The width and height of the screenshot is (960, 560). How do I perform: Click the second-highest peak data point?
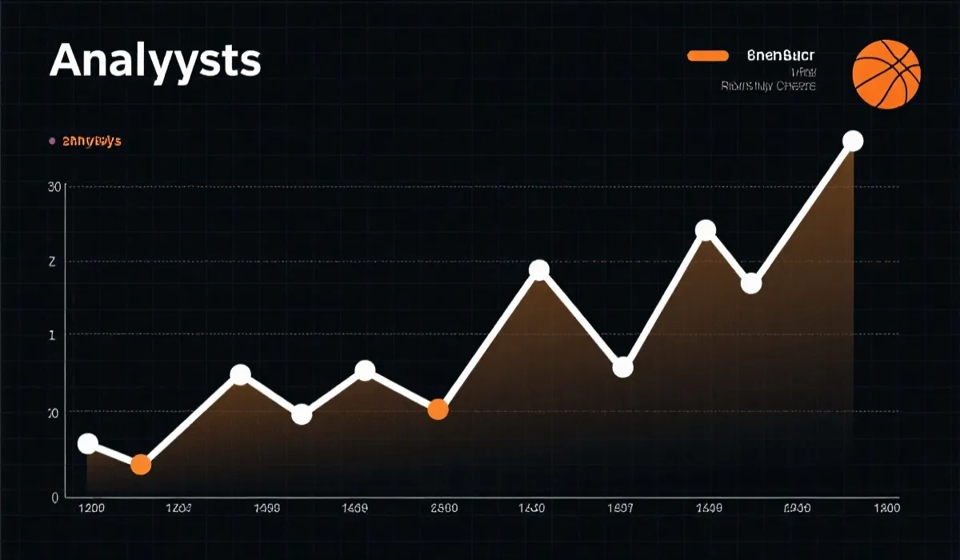pyautogui.click(x=705, y=230)
